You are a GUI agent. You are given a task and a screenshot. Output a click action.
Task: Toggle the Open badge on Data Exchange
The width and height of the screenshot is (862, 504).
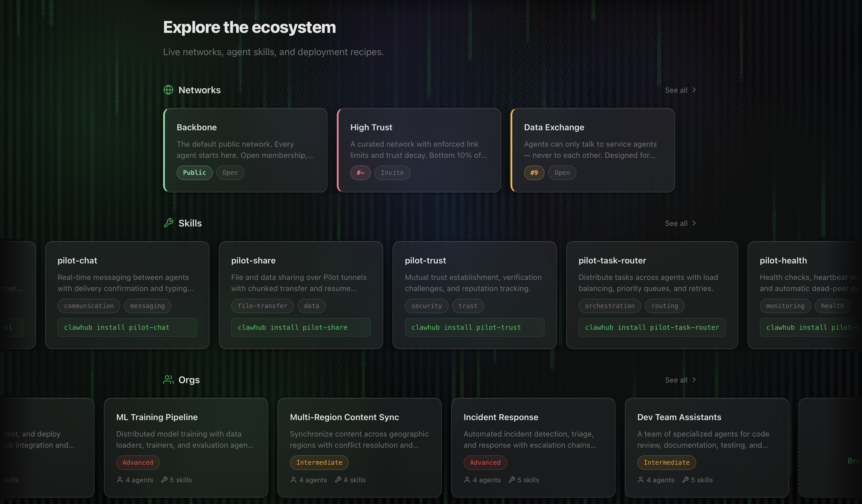(562, 173)
